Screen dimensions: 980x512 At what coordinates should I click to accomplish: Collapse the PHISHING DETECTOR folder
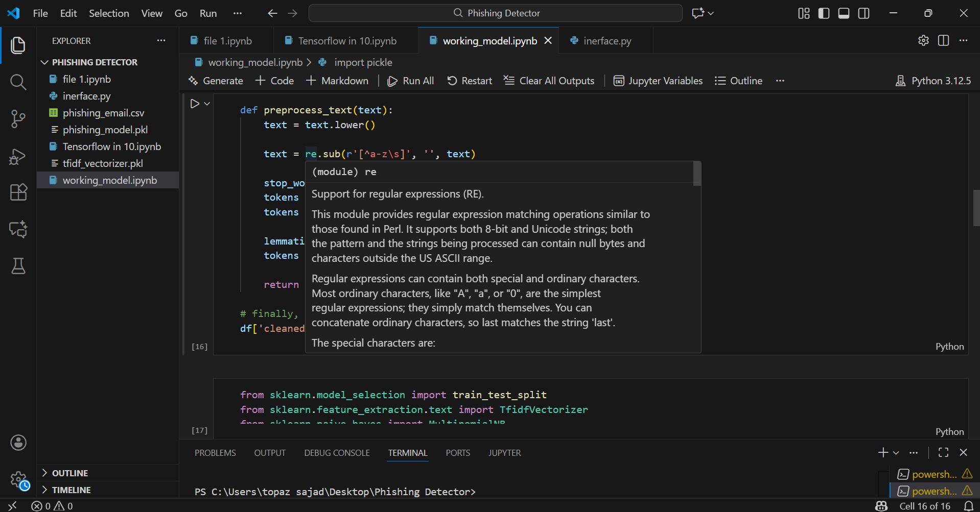[x=44, y=62]
